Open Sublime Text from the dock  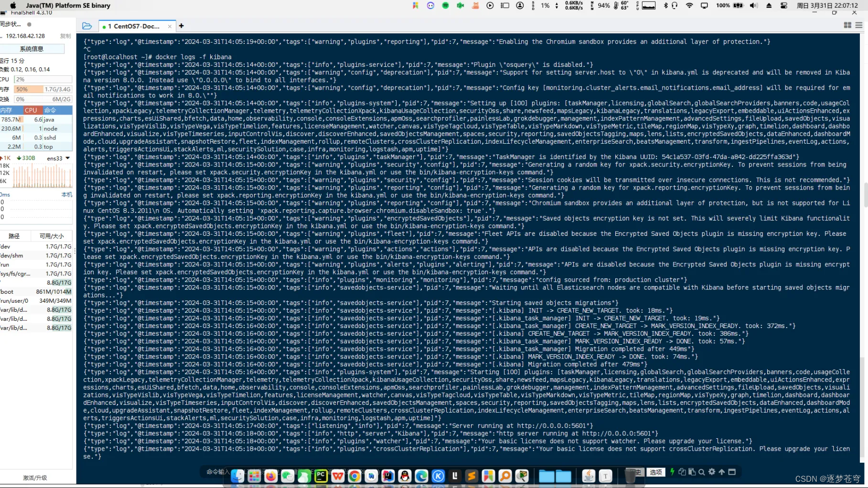click(x=472, y=476)
